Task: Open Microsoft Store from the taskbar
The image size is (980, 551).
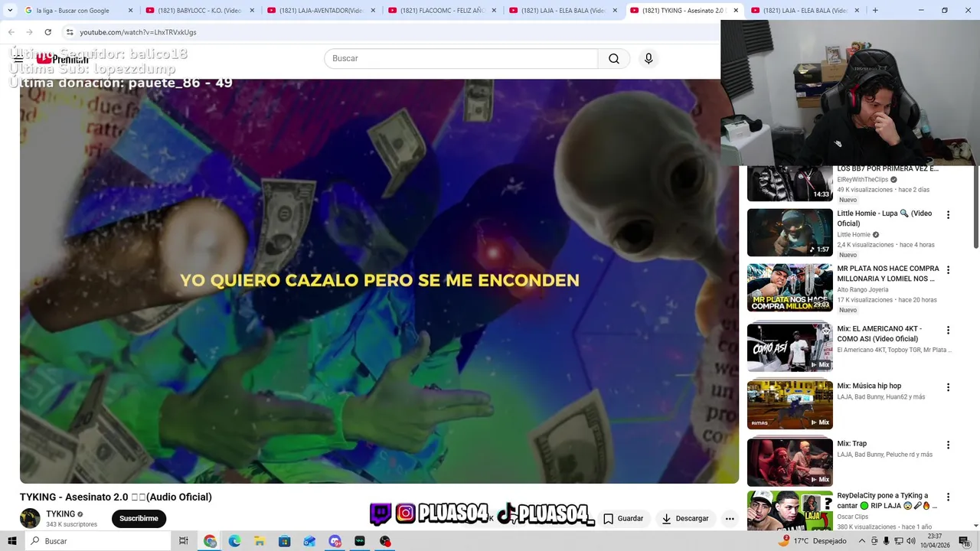Action: pyautogui.click(x=284, y=541)
